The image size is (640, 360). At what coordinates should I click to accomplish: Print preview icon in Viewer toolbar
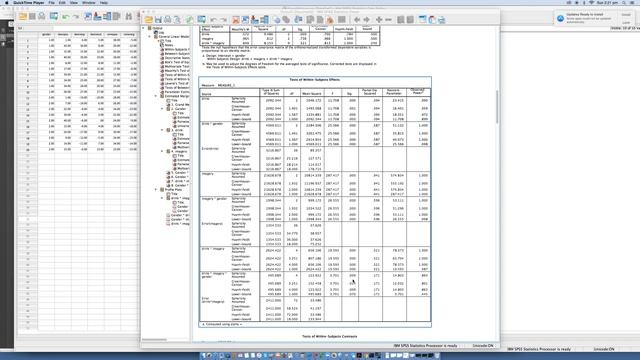[x=177, y=20]
